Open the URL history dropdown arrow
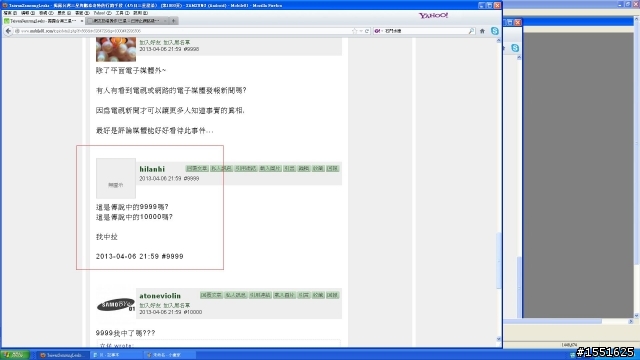 pyautogui.click(x=361, y=31)
